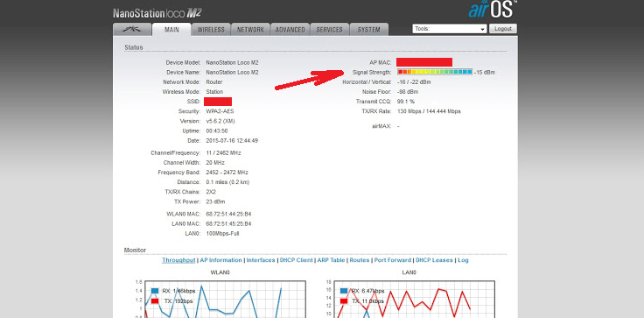Select the Device Name value NanoStation Loco M2
Viewport: 644px width, 318px height.
(232, 73)
